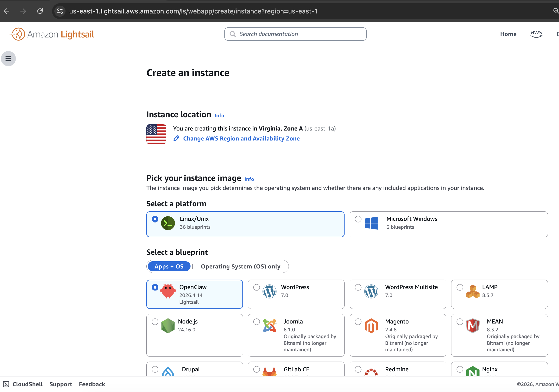Open site information icon in address bar

click(x=60, y=11)
